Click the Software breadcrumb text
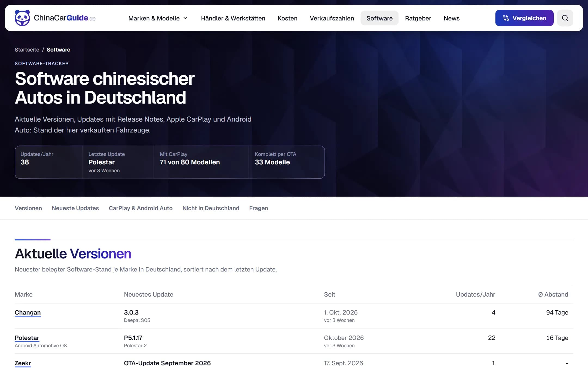Image resolution: width=588 pixels, height=368 pixels. pos(59,50)
